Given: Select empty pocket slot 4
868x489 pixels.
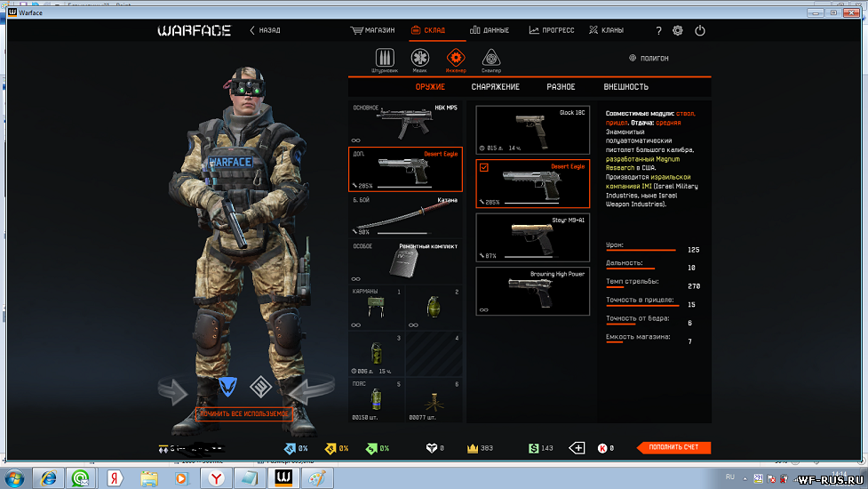Looking at the screenshot, I should (x=434, y=355).
